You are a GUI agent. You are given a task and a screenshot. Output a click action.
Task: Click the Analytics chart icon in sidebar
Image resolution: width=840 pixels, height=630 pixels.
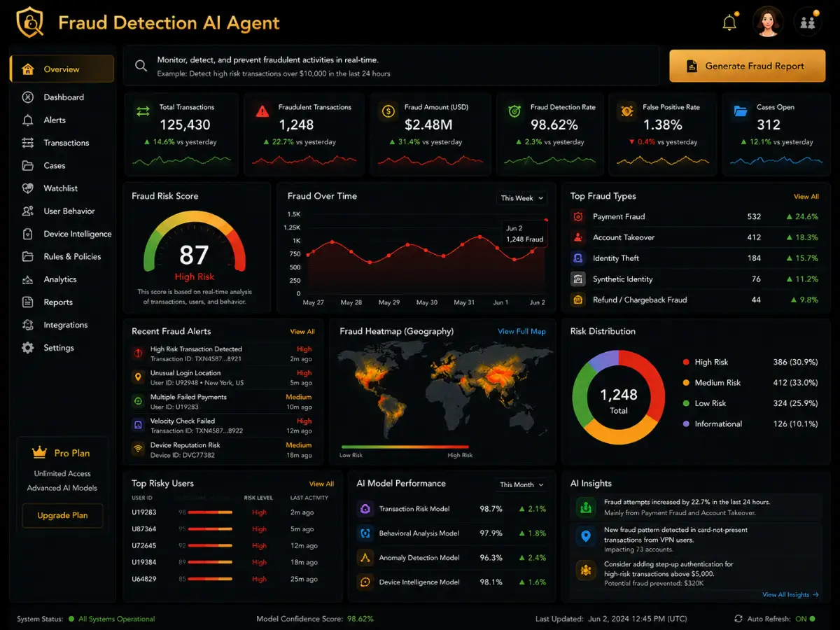point(28,279)
